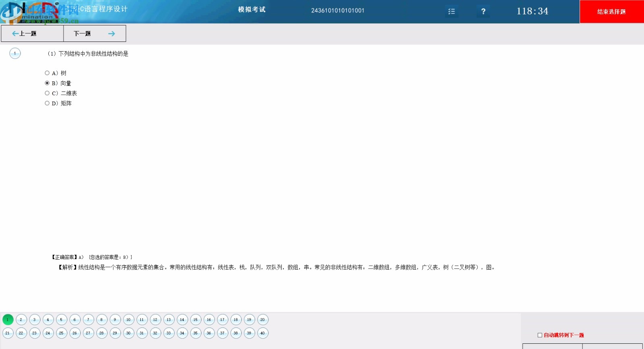Jump to question 36 bubble
Image resolution: width=644 pixels, height=349 pixels.
pos(209,333)
